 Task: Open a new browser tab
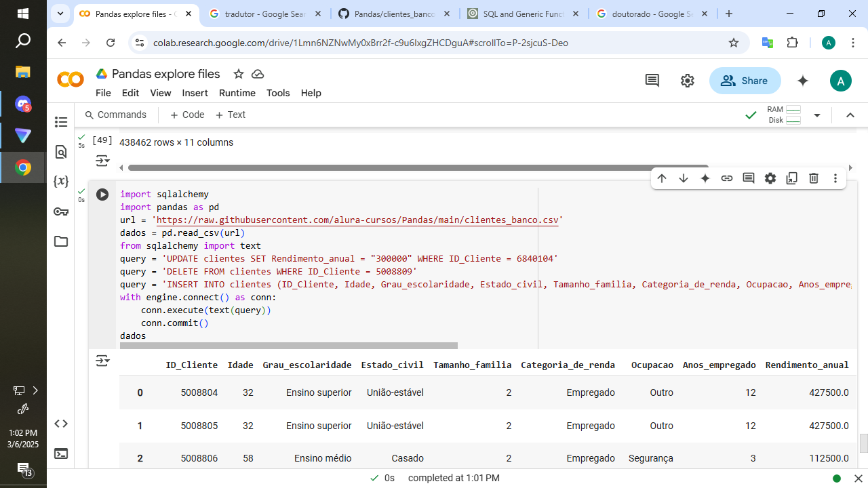point(729,14)
